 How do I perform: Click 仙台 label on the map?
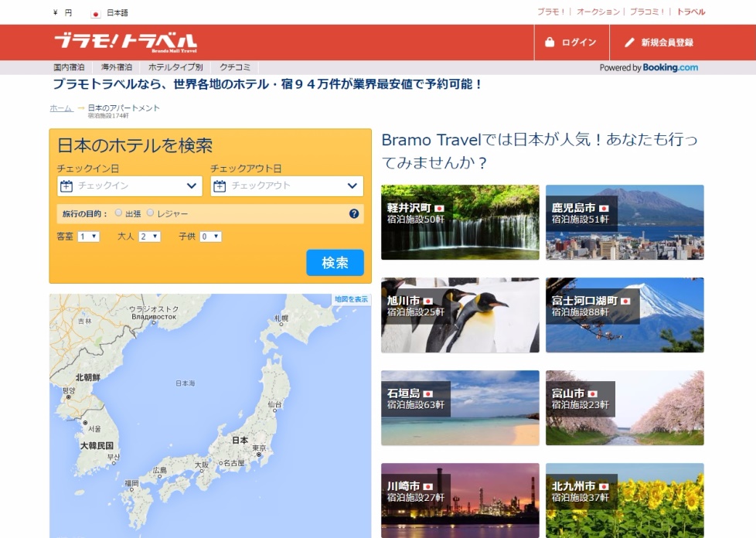[x=274, y=404]
